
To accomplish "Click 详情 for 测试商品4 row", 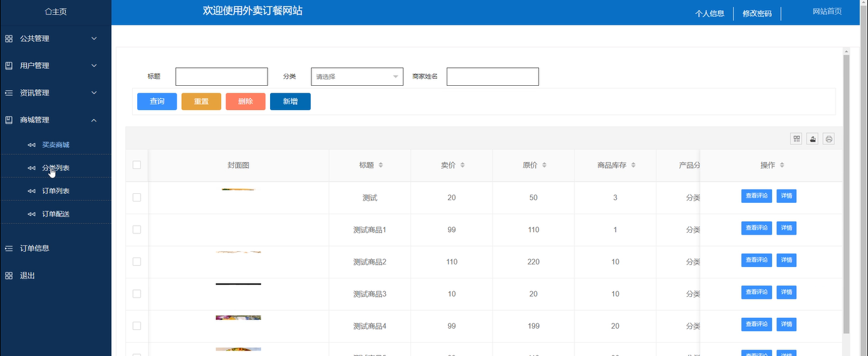I will 786,324.
